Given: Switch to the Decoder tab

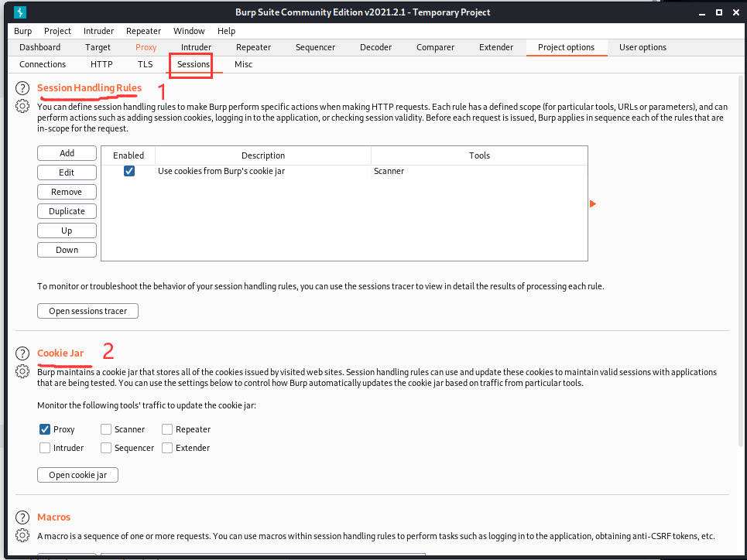Looking at the screenshot, I should click(376, 47).
